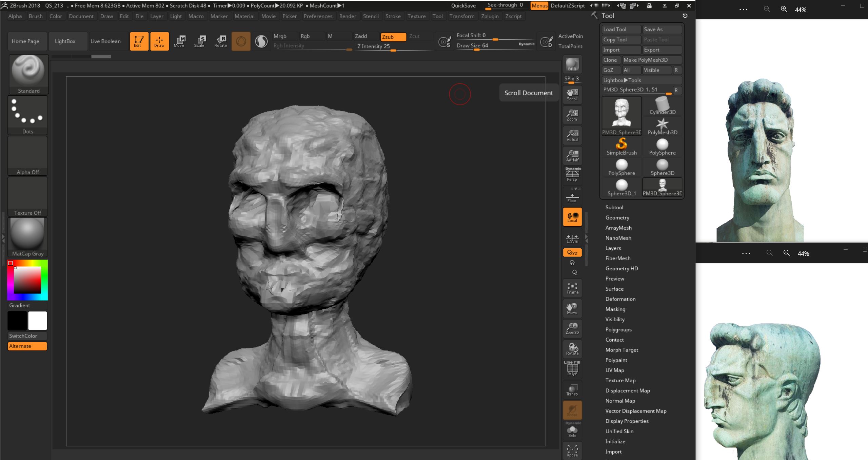Select the Cylinder3D tool thumbnail
The height and width of the screenshot is (460, 868).
[662, 106]
